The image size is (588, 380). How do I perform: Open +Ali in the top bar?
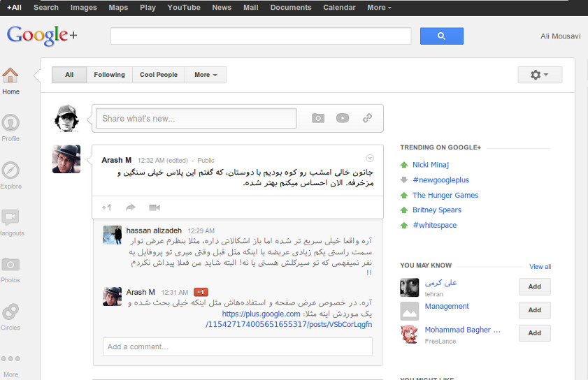(x=14, y=8)
